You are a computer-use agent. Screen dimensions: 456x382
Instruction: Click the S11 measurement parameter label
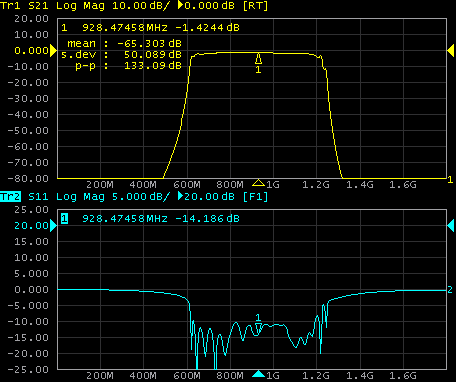tap(39, 196)
